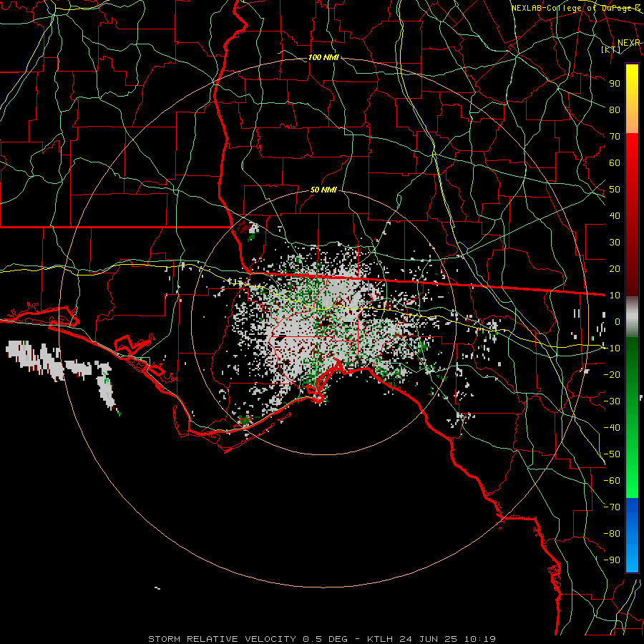The image size is (644, 644).
Task: Click the "50 NMI" range ring label
Action: pyautogui.click(x=323, y=190)
